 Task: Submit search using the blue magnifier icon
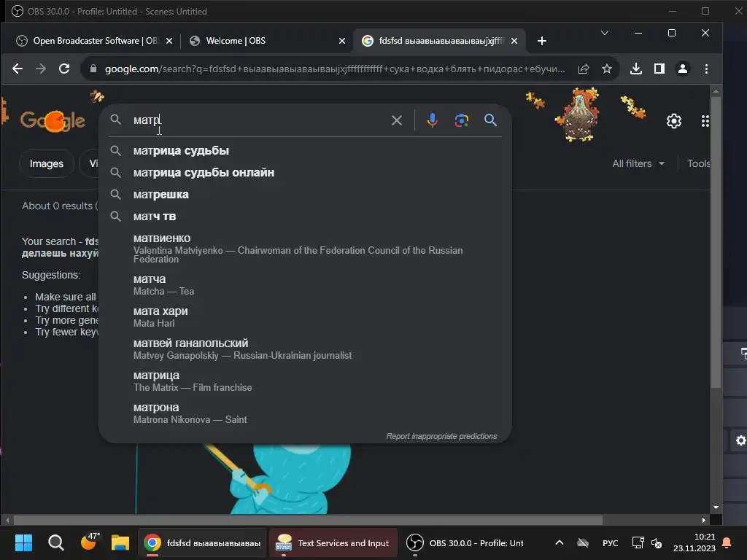(x=490, y=120)
